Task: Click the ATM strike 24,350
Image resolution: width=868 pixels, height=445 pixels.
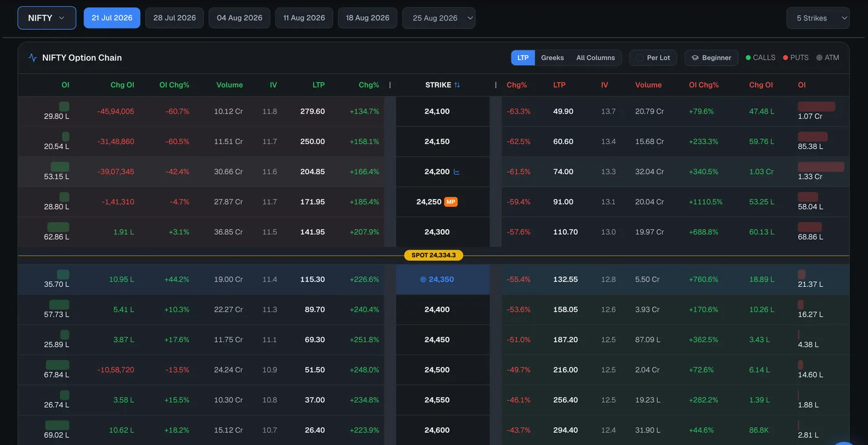Action: [437, 280]
